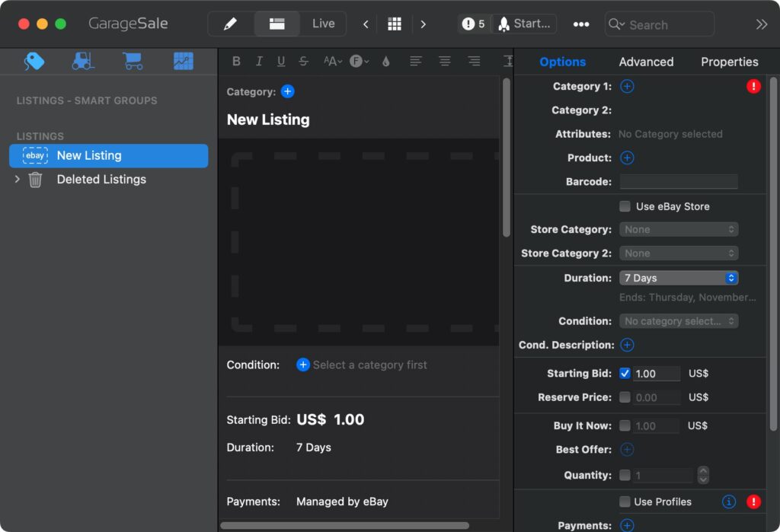This screenshot has height=532, width=780.
Task: Apply bold formatting in the text toolbar
Action: coord(236,61)
